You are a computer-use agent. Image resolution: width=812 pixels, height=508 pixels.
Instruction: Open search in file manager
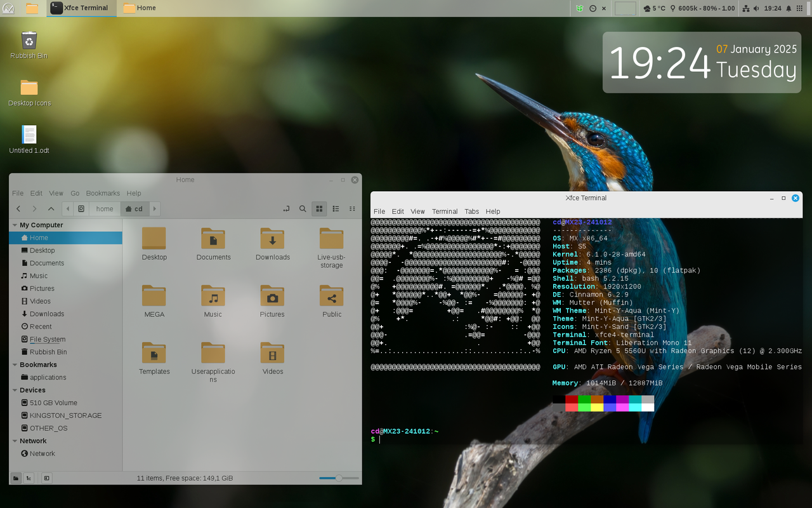pyautogui.click(x=303, y=208)
